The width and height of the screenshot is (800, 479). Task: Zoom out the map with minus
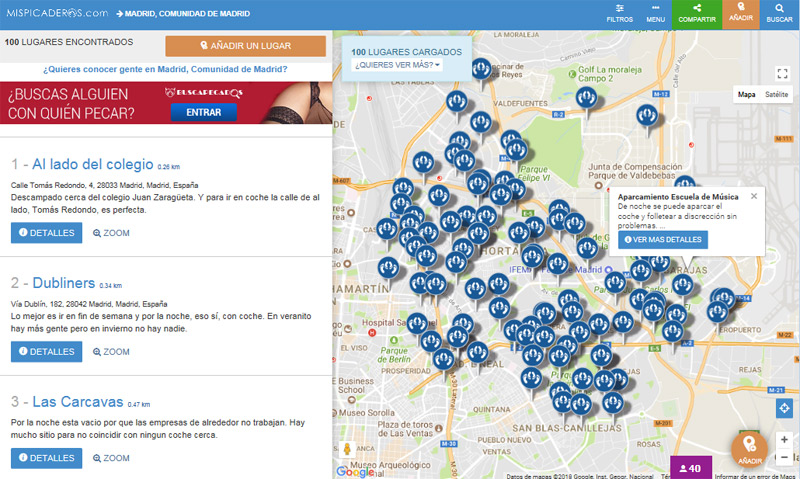click(784, 457)
